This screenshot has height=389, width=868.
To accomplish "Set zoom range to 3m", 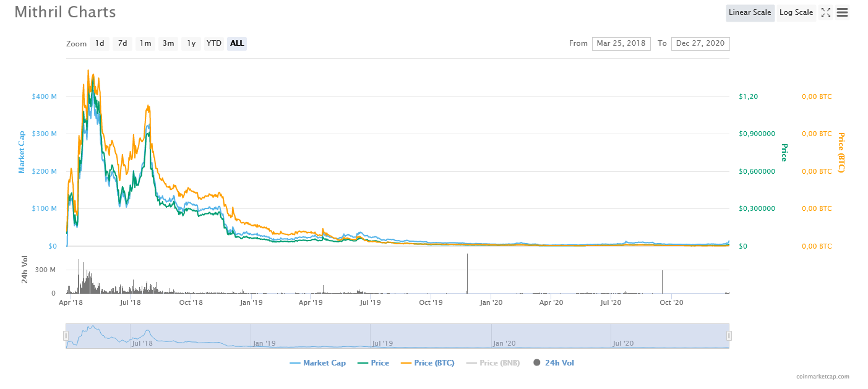I will (x=168, y=43).
